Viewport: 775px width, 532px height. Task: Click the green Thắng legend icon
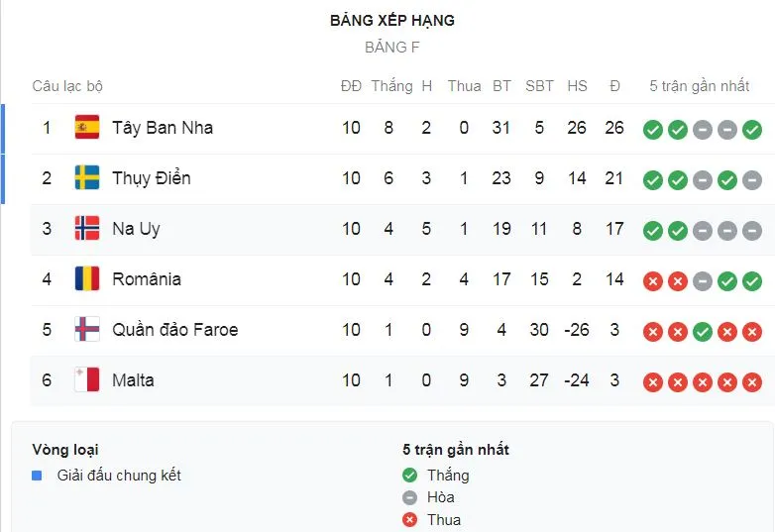(410, 476)
